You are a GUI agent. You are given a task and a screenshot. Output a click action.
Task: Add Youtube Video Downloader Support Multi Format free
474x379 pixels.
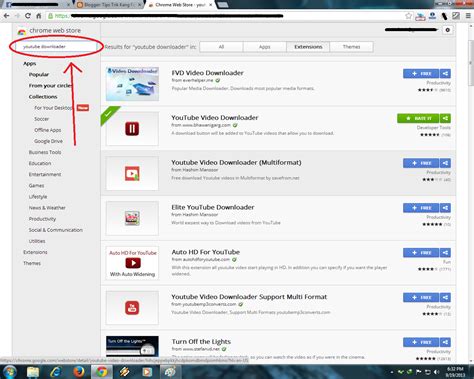(421, 297)
